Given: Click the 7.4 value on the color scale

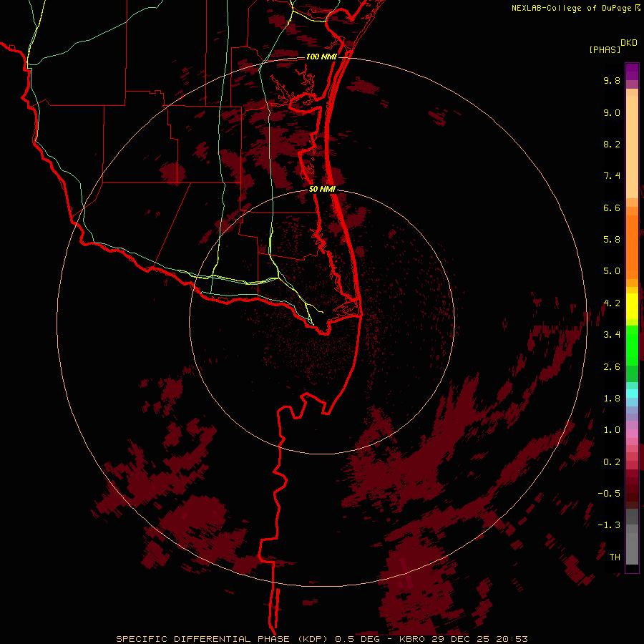Looking at the screenshot, I should pyautogui.click(x=612, y=176).
